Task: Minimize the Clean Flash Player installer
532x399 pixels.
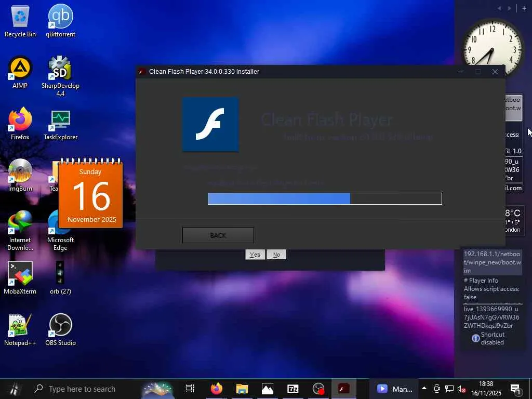Action: point(460,72)
